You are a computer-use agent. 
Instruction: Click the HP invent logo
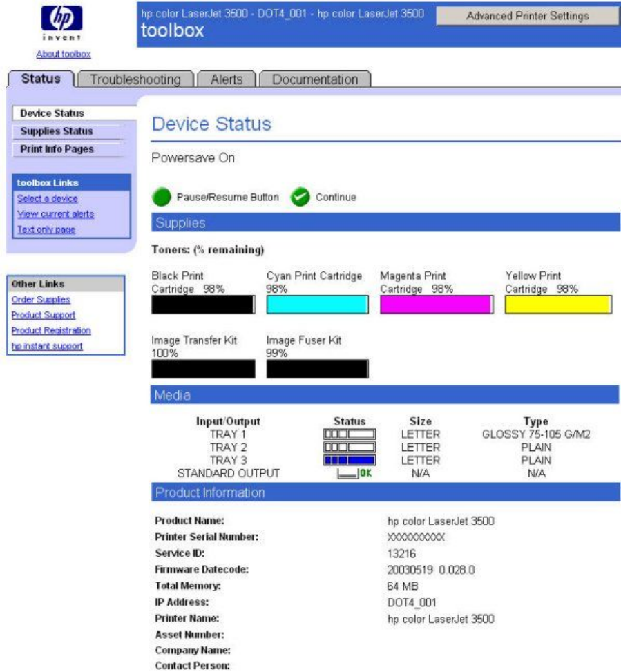pos(61,23)
